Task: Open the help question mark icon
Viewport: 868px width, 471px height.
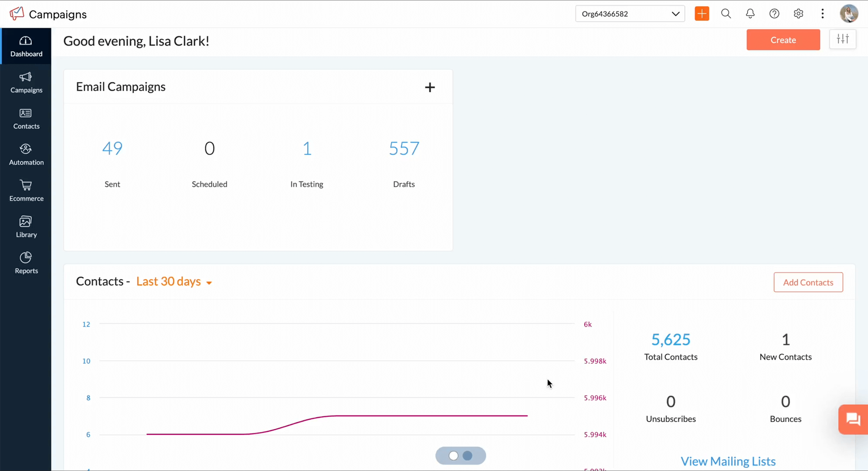Action: (x=774, y=14)
